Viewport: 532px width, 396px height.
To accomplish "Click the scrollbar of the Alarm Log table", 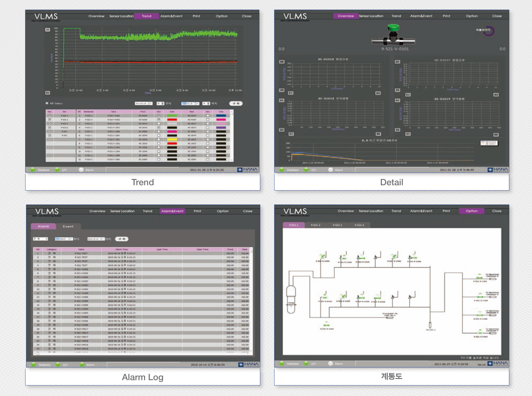I will click(x=251, y=299).
